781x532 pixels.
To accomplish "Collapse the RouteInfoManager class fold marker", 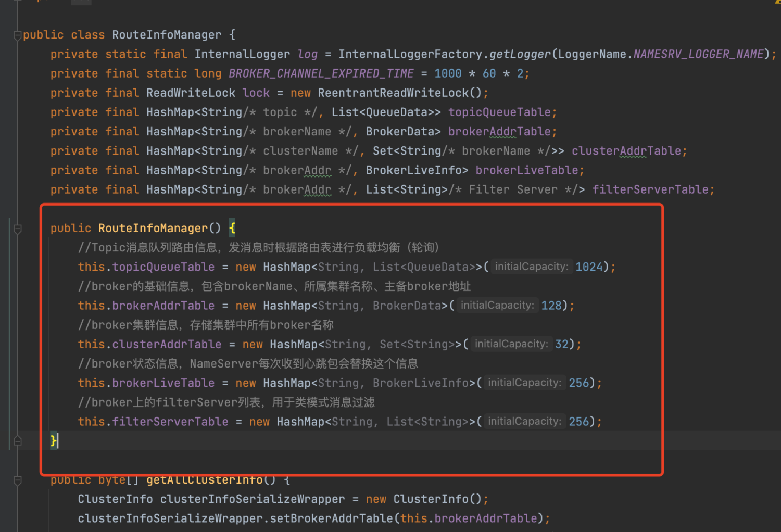I will point(17,35).
